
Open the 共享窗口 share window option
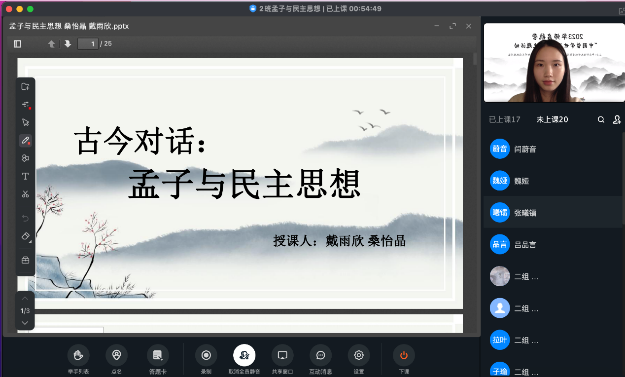(x=282, y=355)
